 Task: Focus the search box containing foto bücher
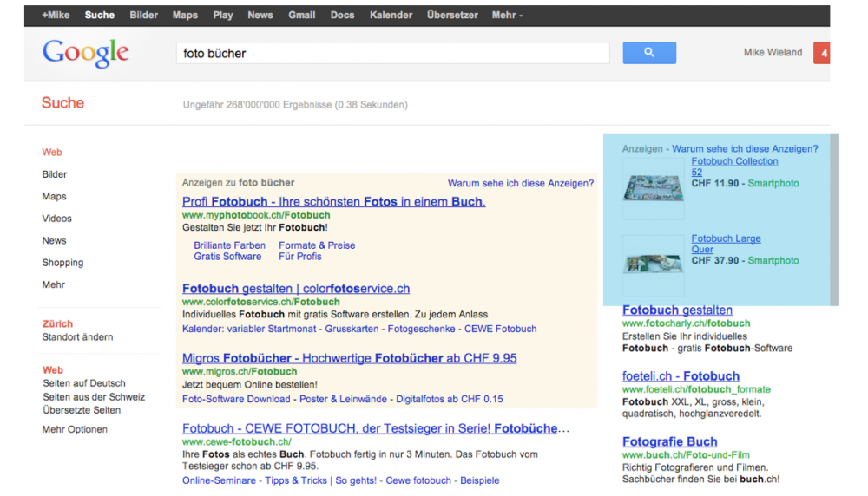click(393, 53)
